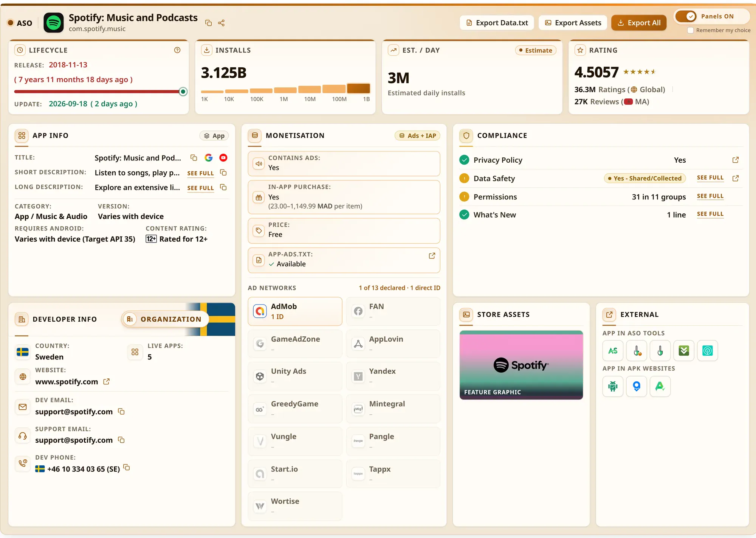The width and height of the screenshot is (756, 538).
Task: Open the third ASO tool pointer icon
Action: click(660, 351)
